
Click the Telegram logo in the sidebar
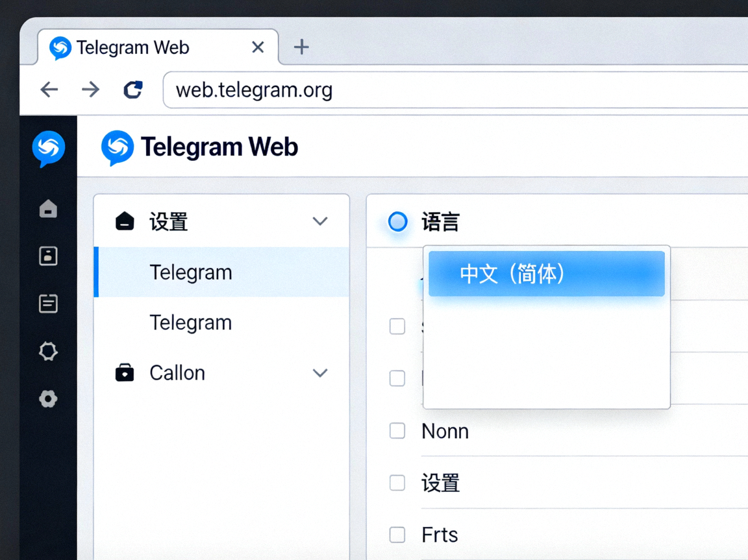tap(48, 149)
